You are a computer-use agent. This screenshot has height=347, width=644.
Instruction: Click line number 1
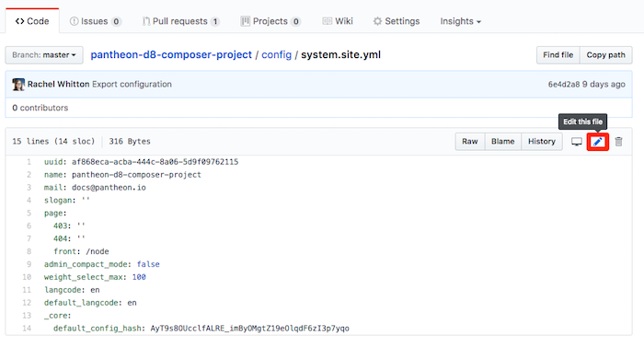(29, 162)
